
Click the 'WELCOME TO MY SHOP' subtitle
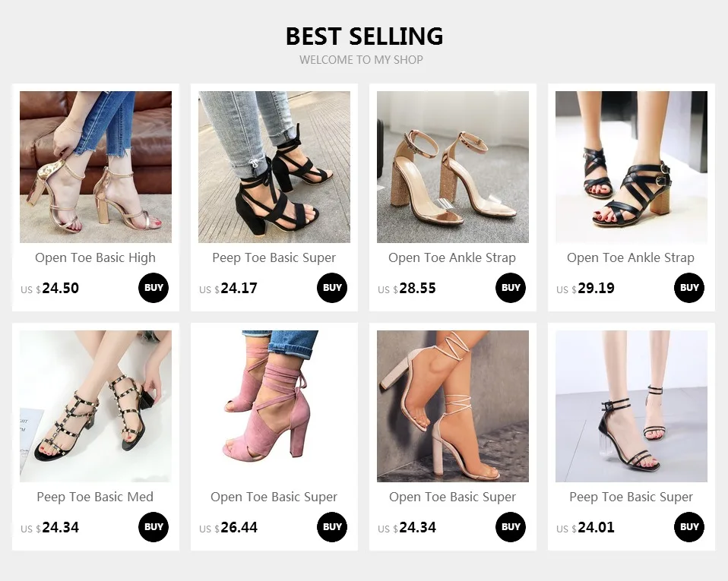point(361,59)
